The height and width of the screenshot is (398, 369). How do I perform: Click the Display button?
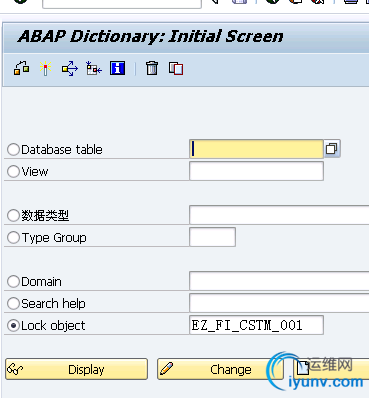click(76, 369)
